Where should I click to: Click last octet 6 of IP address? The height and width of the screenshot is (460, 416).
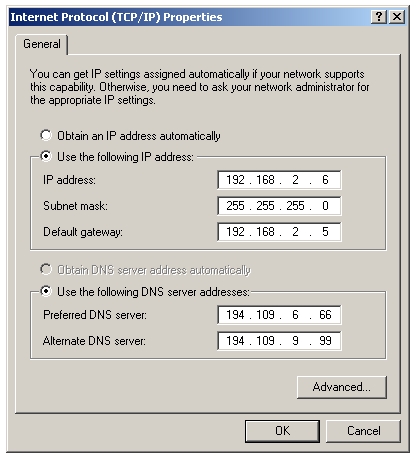click(325, 180)
